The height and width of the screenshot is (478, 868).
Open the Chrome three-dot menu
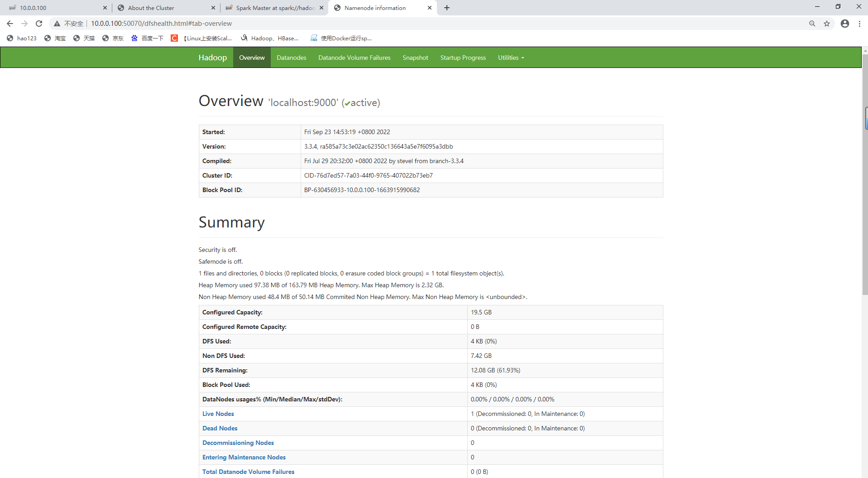click(859, 24)
